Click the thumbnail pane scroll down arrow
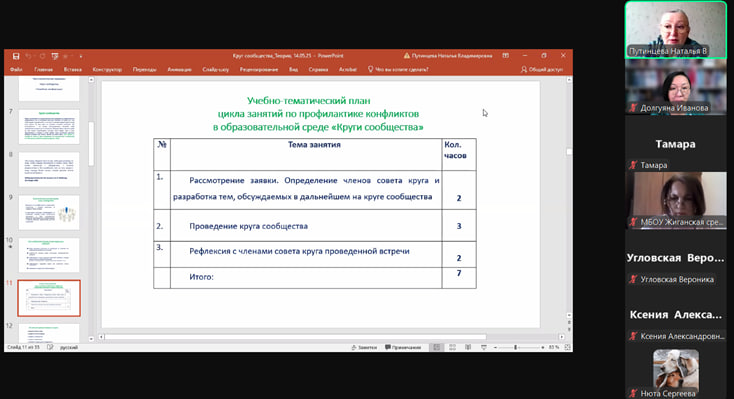 coord(91,338)
